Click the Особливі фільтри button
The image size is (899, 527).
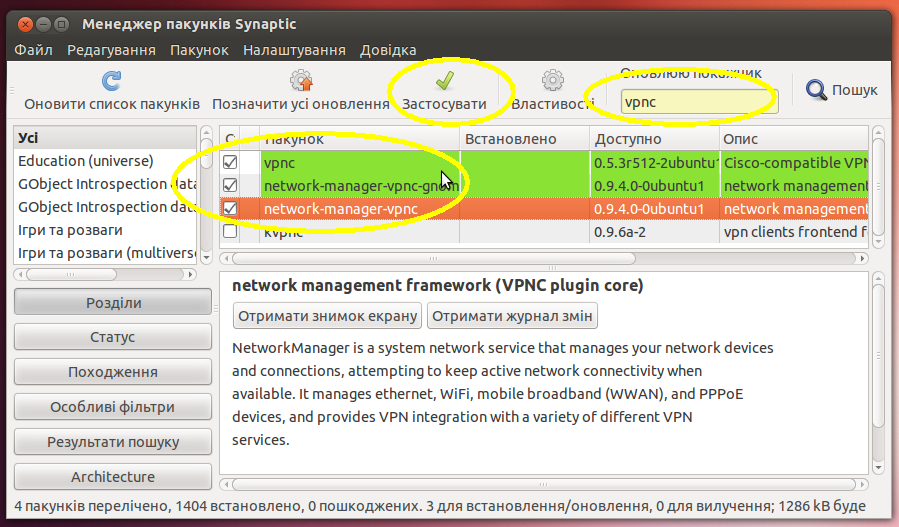(x=113, y=407)
